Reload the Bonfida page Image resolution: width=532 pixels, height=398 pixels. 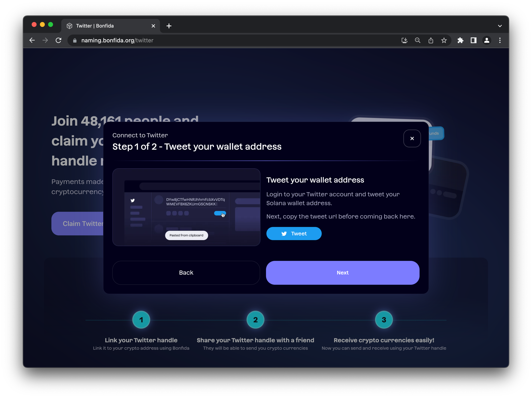click(x=58, y=40)
